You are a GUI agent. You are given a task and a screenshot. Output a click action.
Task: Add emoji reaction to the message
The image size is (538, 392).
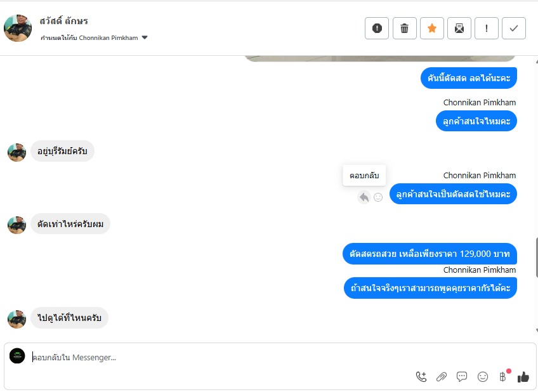[378, 197]
